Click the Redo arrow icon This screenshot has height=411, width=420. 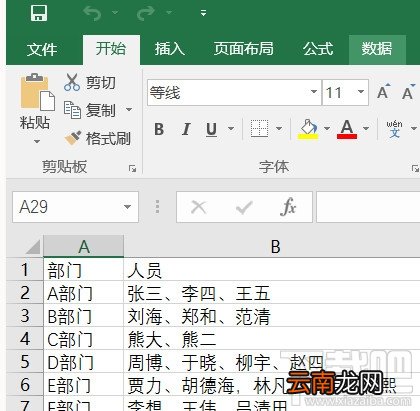point(146,13)
